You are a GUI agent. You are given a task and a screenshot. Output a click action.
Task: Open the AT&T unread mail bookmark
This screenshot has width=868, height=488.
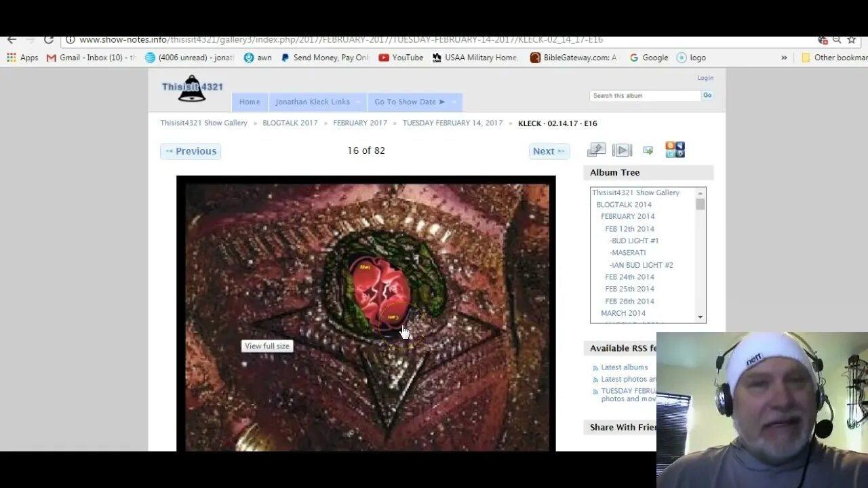coord(189,58)
